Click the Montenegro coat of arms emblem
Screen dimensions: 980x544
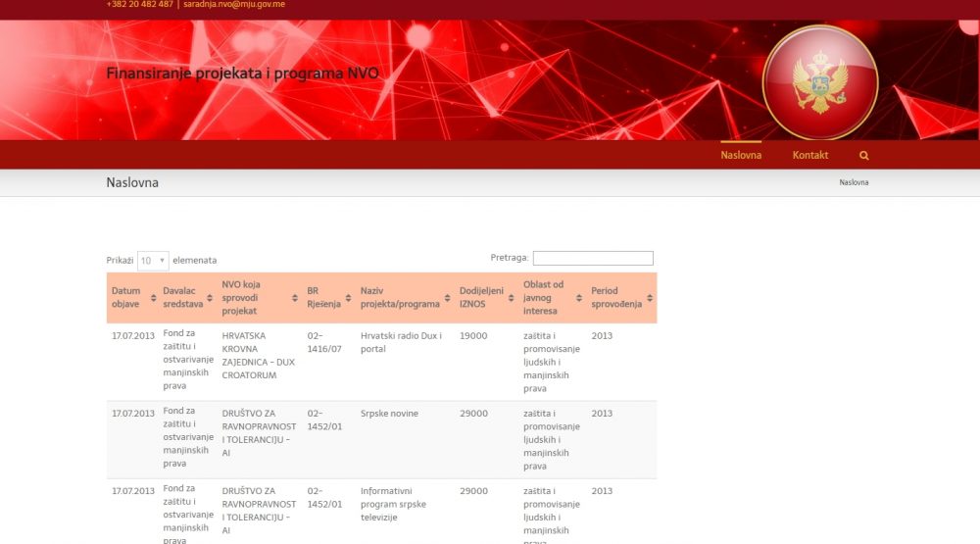820,83
